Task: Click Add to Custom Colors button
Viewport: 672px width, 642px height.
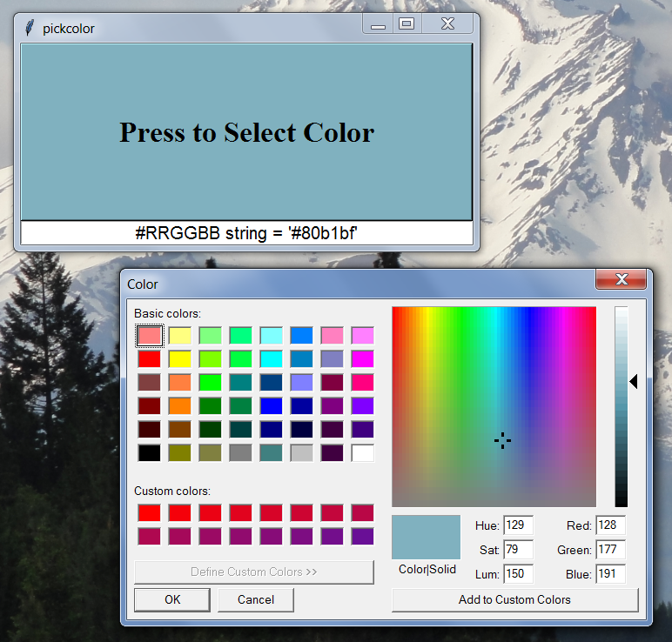Action: (514, 599)
